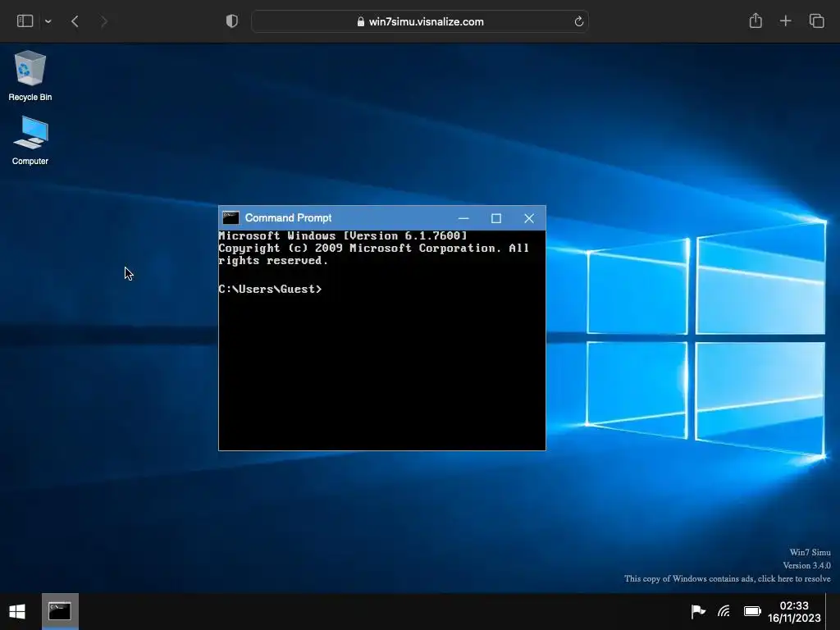Click Command Prompt taskbar button
This screenshot has height=630, width=840.
point(60,611)
